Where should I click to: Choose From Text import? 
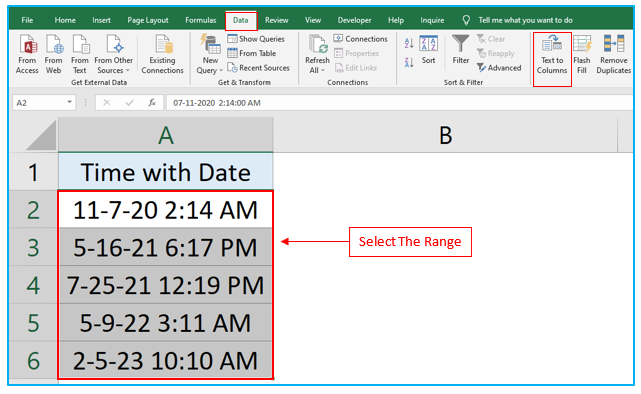[x=80, y=54]
